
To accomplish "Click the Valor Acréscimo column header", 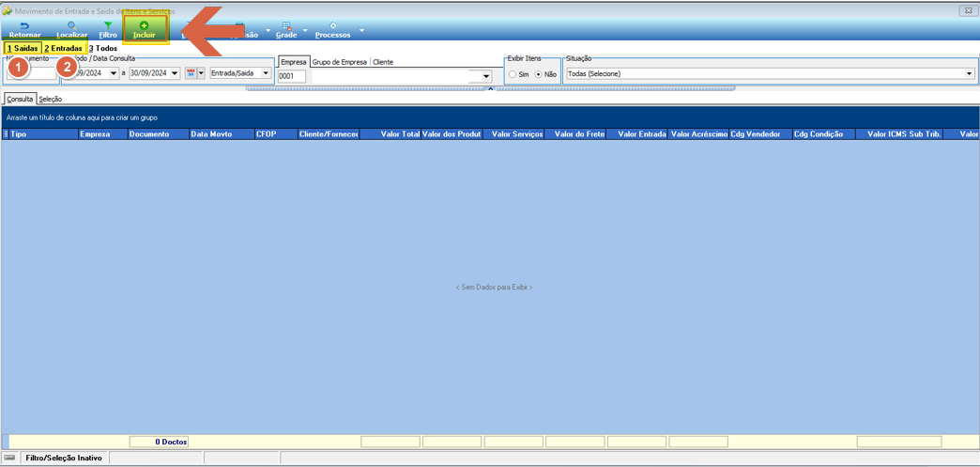I will 698,134.
